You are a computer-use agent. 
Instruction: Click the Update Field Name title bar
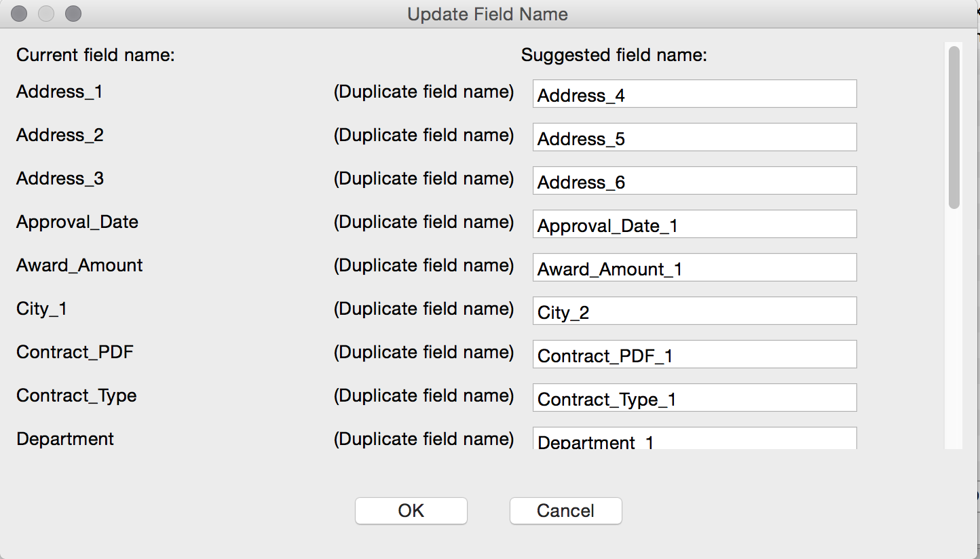pyautogui.click(x=487, y=14)
